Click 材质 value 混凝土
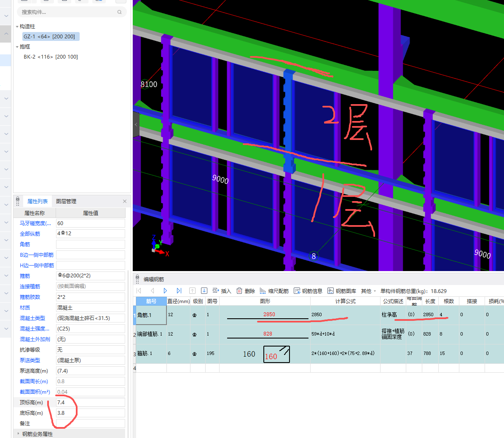The width and height of the screenshot is (504, 438). (x=90, y=308)
